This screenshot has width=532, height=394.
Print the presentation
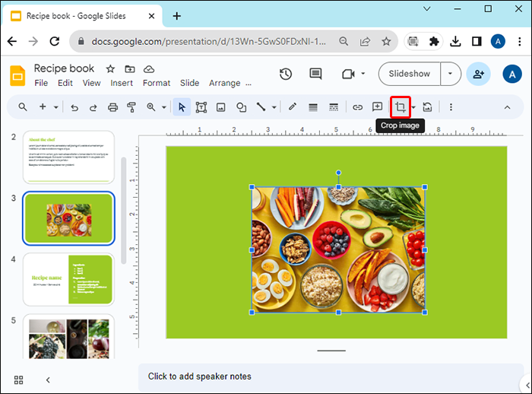point(112,107)
